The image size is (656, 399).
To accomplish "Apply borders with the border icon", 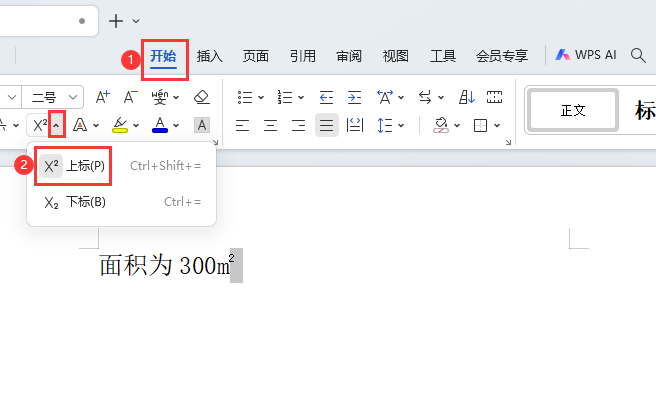I will (x=480, y=125).
